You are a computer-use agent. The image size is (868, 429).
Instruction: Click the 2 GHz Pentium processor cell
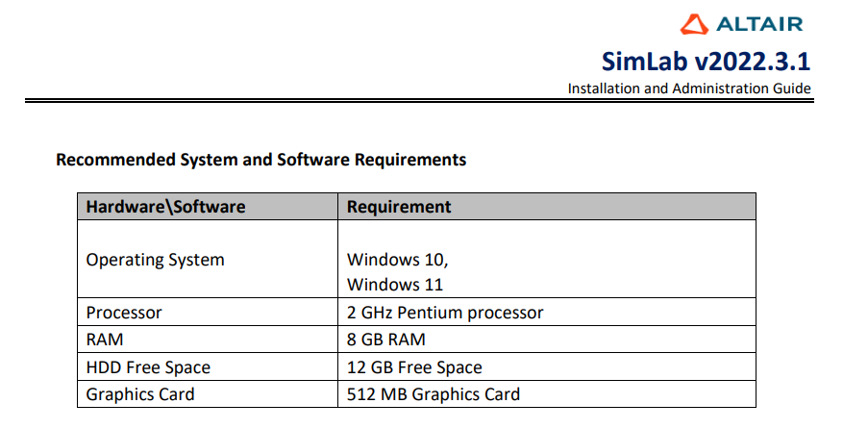pyautogui.click(x=445, y=313)
